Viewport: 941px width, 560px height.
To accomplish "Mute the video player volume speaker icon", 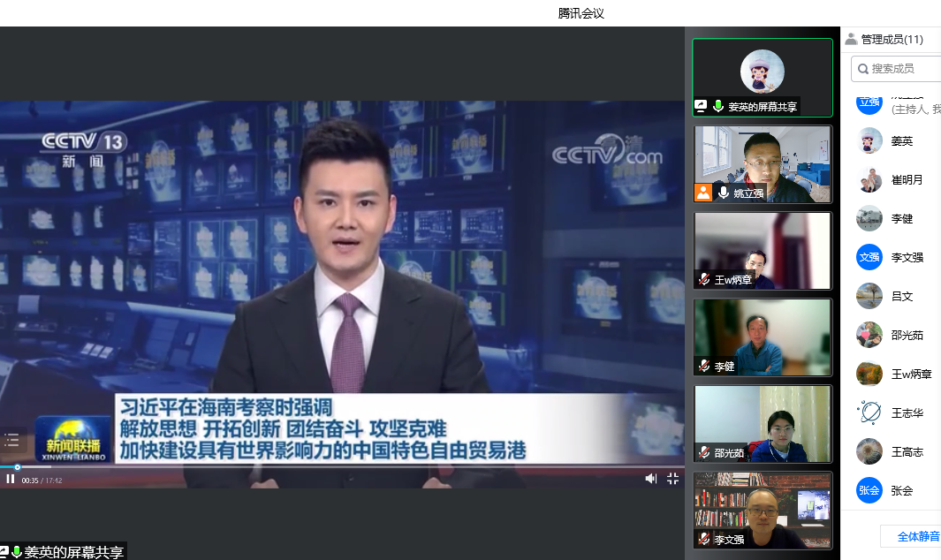I will pyautogui.click(x=651, y=478).
